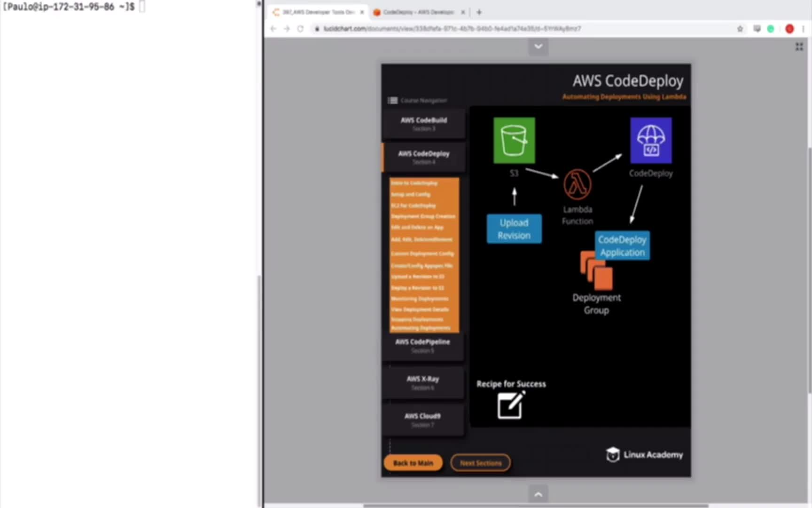This screenshot has width=812, height=508.
Task: Click the browser vertical scrollbar
Action: tap(809, 270)
